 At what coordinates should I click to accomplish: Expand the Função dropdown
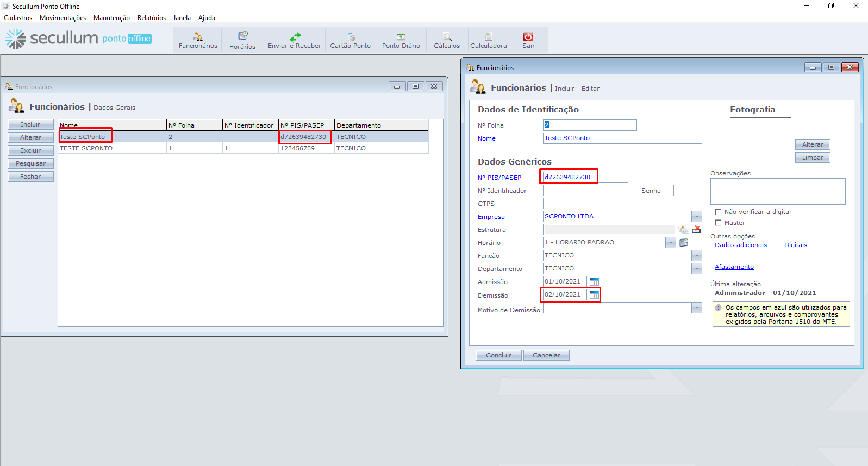(697, 255)
